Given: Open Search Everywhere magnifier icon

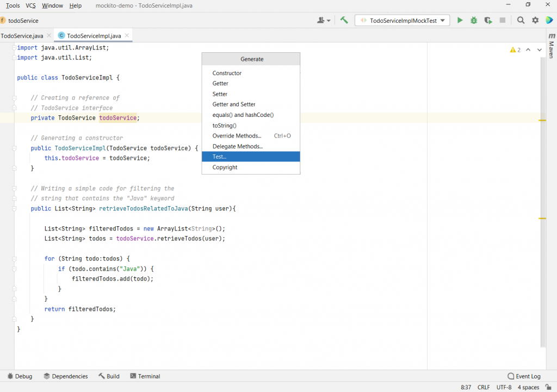Looking at the screenshot, I should (521, 21).
